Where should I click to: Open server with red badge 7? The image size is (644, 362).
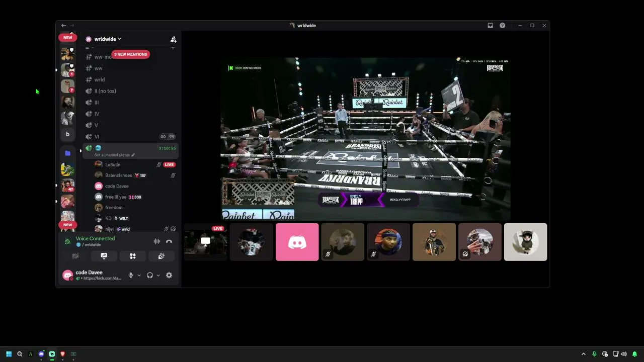(x=67, y=86)
